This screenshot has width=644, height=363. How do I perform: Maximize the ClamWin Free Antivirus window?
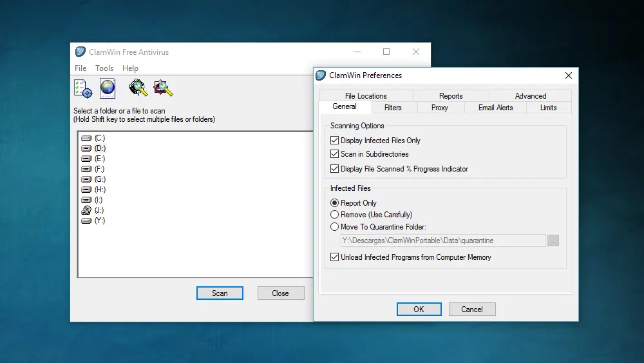(x=386, y=52)
